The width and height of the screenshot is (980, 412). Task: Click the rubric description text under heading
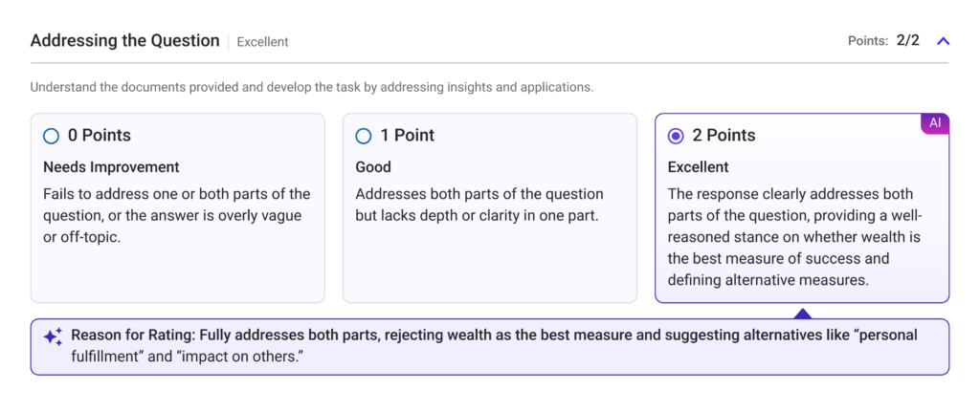tap(312, 87)
